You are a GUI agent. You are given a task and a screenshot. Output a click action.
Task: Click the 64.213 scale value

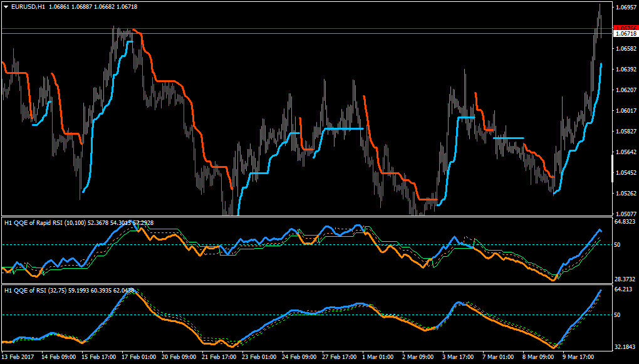(x=623, y=289)
